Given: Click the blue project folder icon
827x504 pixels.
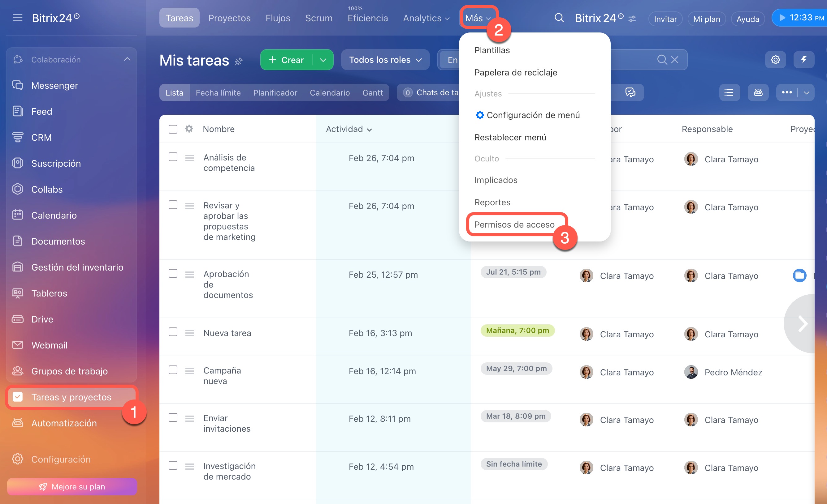Looking at the screenshot, I should click(799, 275).
